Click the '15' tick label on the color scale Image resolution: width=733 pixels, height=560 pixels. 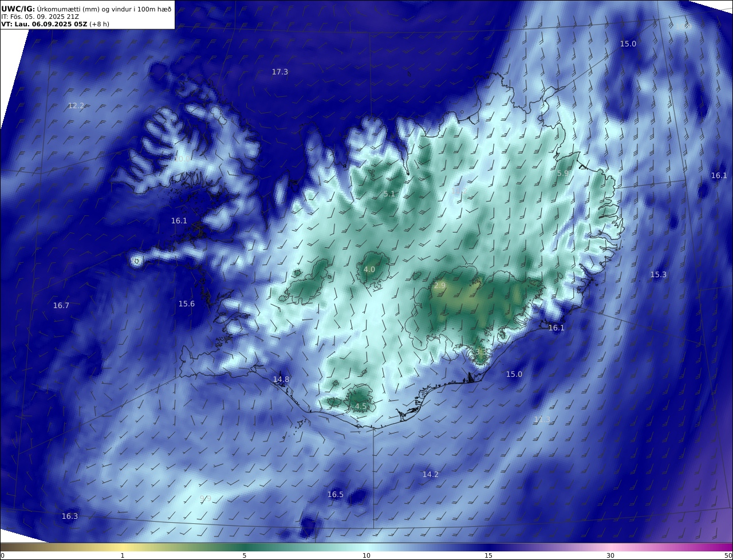pyautogui.click(x=488, y=555)
